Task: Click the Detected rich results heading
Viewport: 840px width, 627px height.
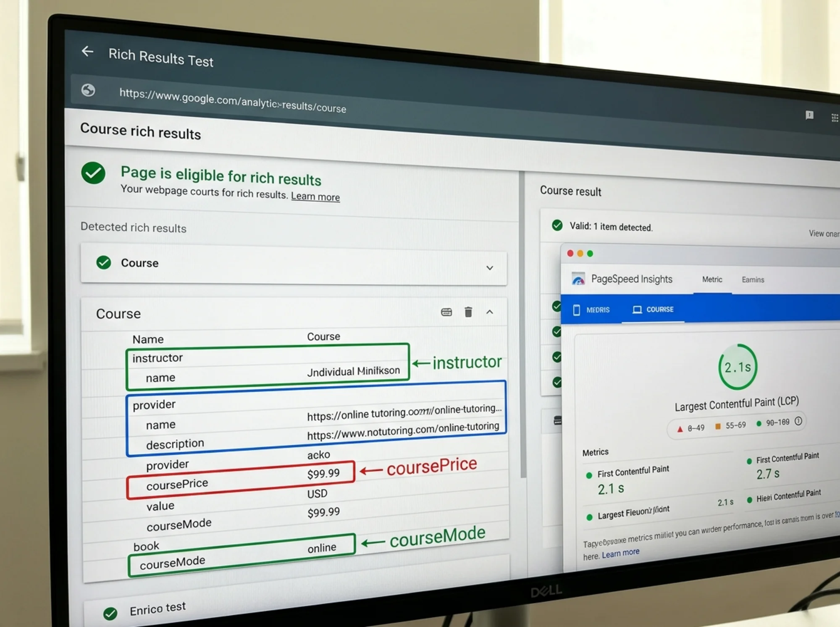Action: 133,227
